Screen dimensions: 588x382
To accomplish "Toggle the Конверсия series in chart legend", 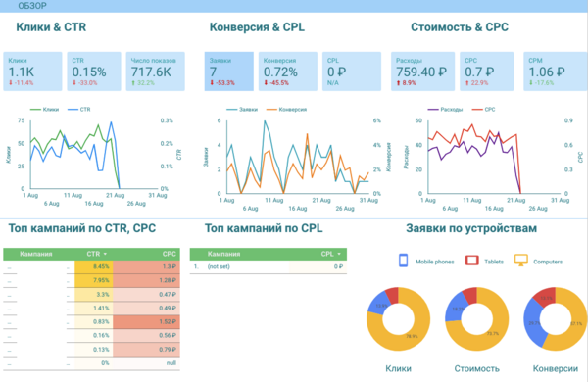I will click(x=286, y=110).
